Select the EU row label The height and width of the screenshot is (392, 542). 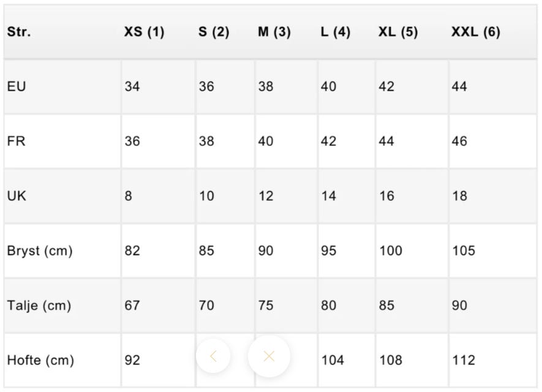click(x=17, y=86)
